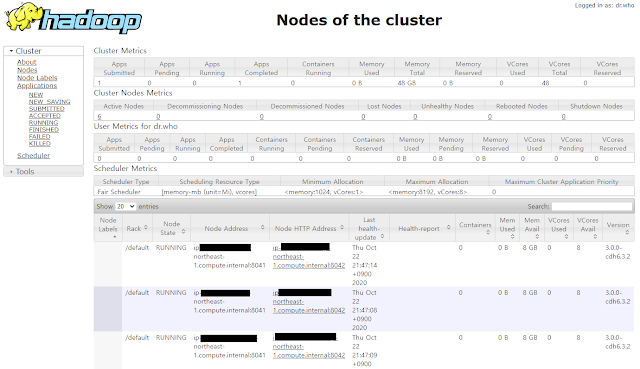Screen dimensions: 640x369
Task: Collapse the Cluster sidebar section
Action: 43,51
